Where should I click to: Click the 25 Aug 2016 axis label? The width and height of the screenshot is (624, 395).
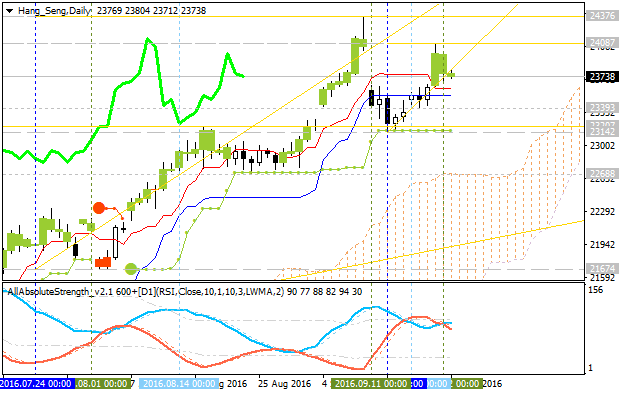click(284, 384)
